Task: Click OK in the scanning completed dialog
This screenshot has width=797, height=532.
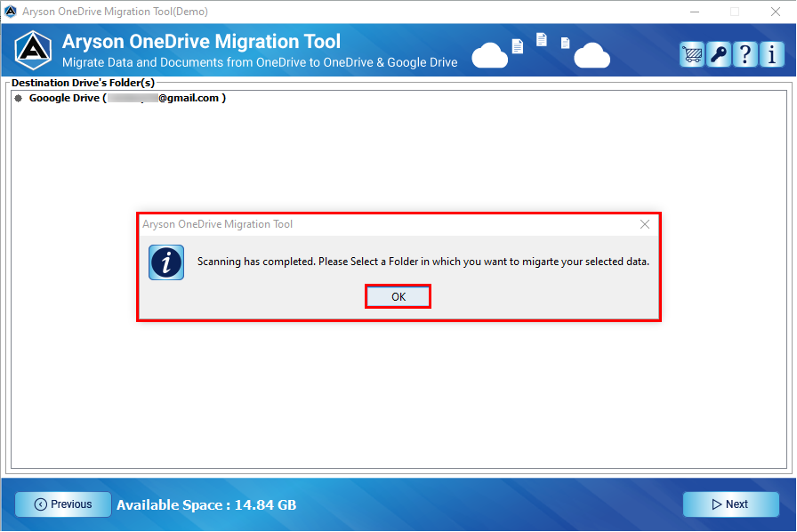Action: coord(398,296)
